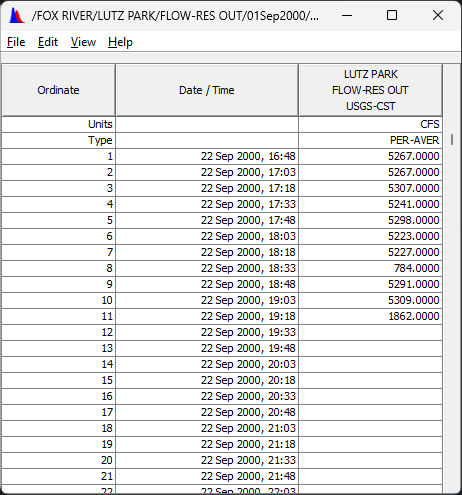Select the 5307.0000 flow value cell
This screenshot has height=495, width=462.
tap(370, 188)
